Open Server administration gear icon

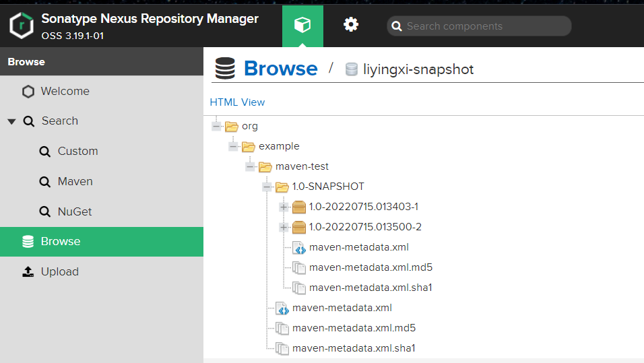tap(351, 25)
